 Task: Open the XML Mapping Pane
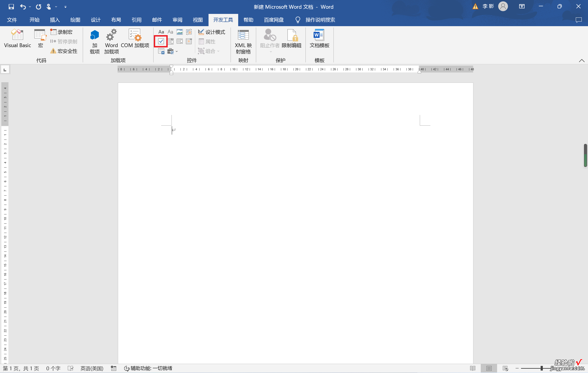[x=243, y=42]
